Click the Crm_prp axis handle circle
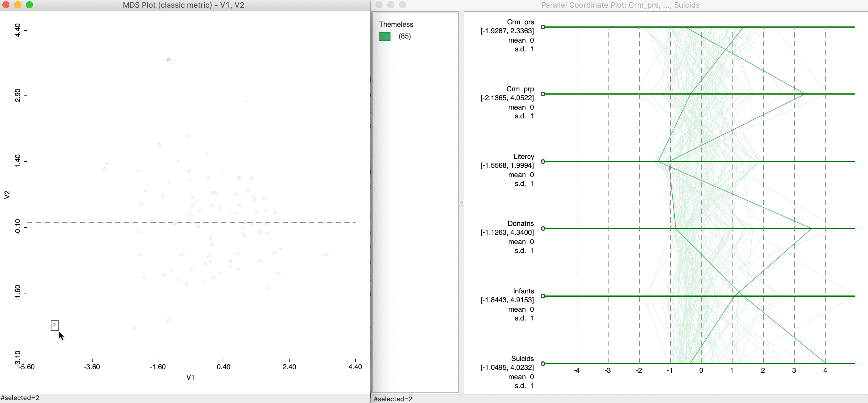Image resolution: width=868 pixels, height=403 pixels. 543,94
